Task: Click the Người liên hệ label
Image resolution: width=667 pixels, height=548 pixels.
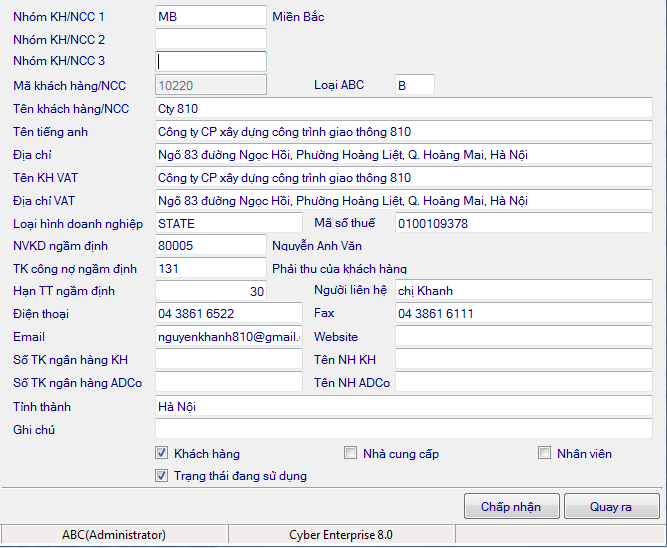Action: [351, 290]
